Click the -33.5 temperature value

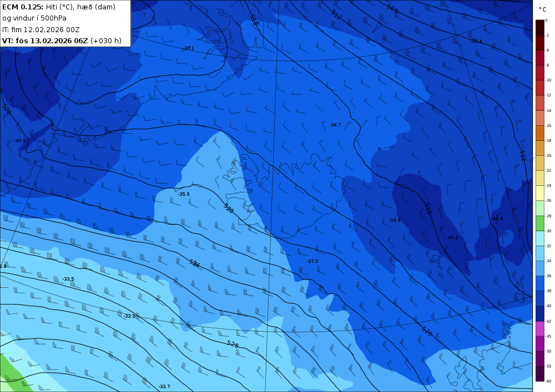[68, 279]
